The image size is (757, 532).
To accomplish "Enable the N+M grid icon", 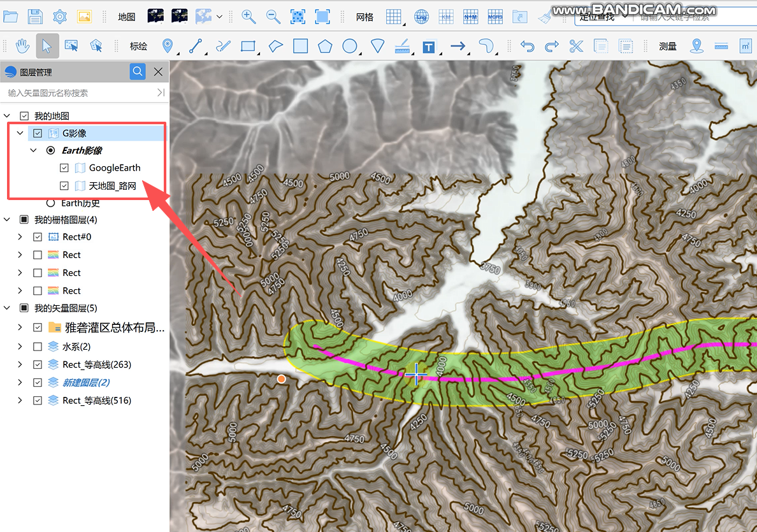I will tap(471, 17).
